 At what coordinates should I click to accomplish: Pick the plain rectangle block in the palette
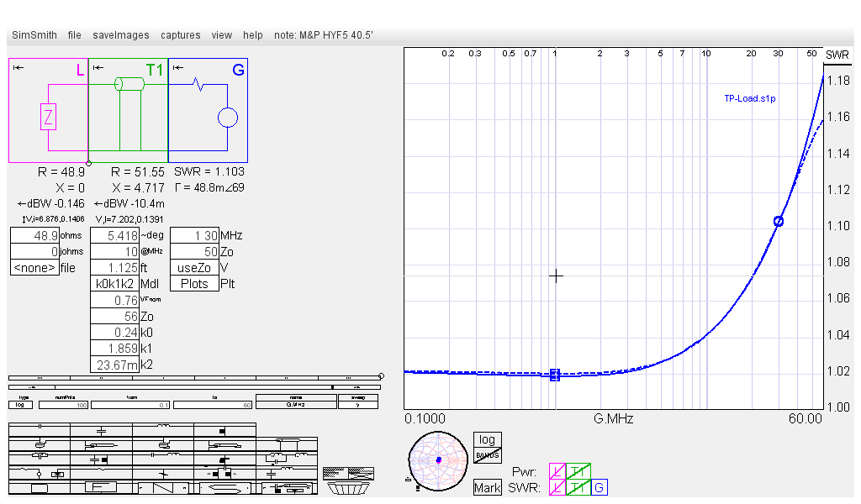(40, 487)
